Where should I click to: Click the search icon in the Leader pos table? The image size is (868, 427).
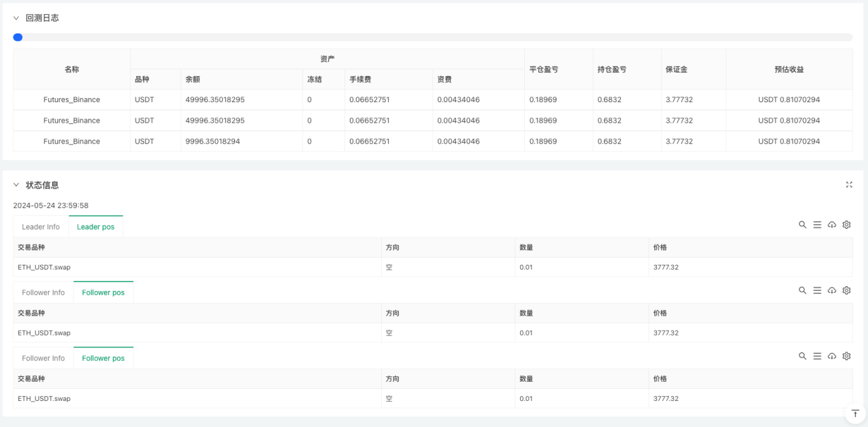point(803,225)
